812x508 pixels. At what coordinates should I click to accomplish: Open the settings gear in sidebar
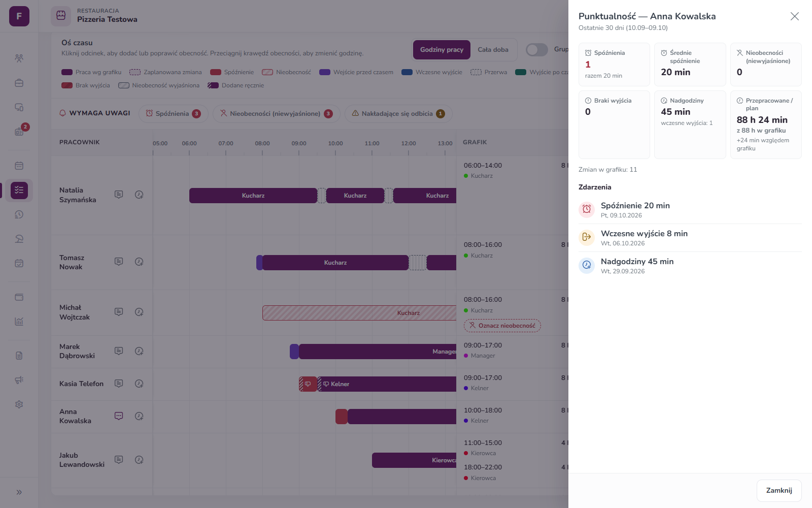click(x=19, y=404)
